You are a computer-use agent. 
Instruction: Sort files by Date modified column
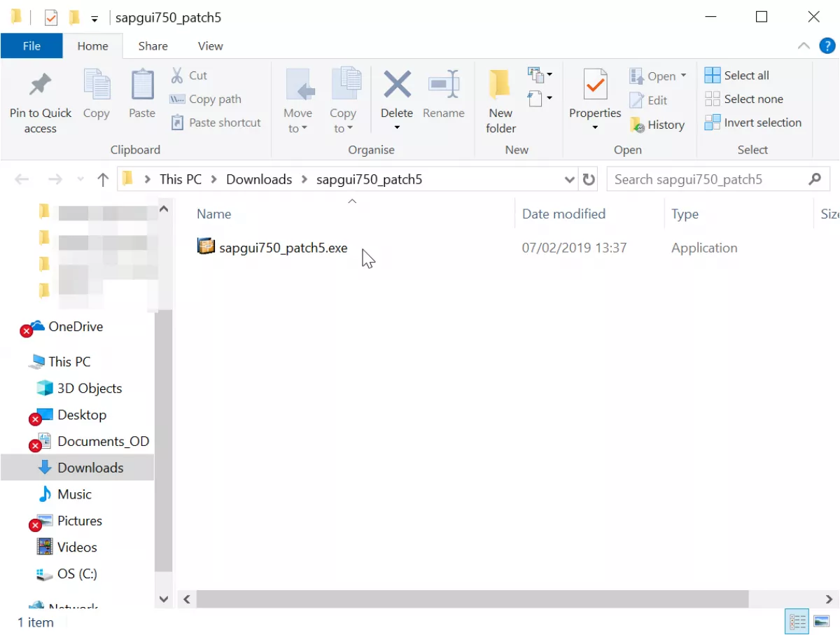tap(563, 214)
